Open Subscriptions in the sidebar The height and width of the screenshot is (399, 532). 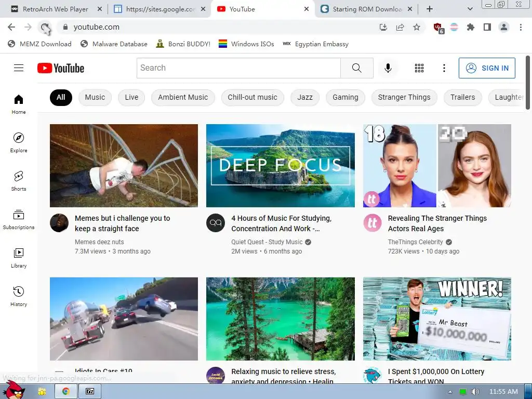[x=19, y=220]
